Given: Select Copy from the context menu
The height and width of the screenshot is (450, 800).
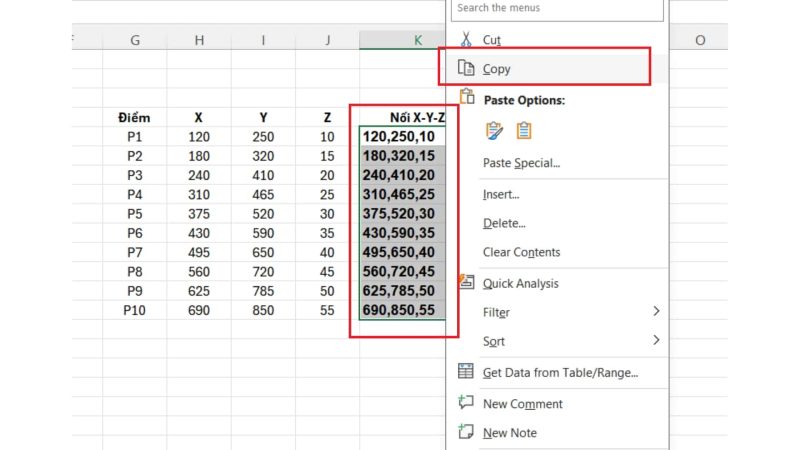Looking at the screenshot, I should coord(557,68).
